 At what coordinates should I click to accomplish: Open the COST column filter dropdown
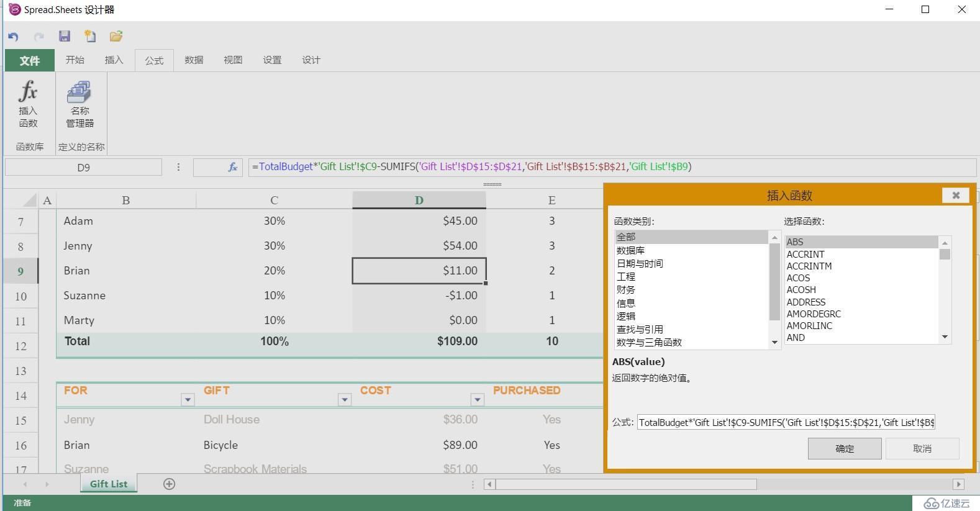tap(478, 400)
